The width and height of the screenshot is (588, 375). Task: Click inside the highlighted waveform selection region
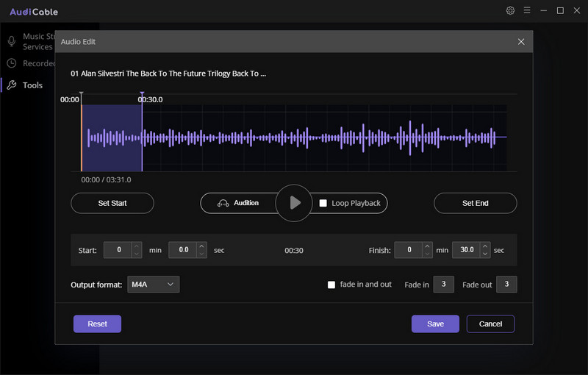(x=112, y=138)
